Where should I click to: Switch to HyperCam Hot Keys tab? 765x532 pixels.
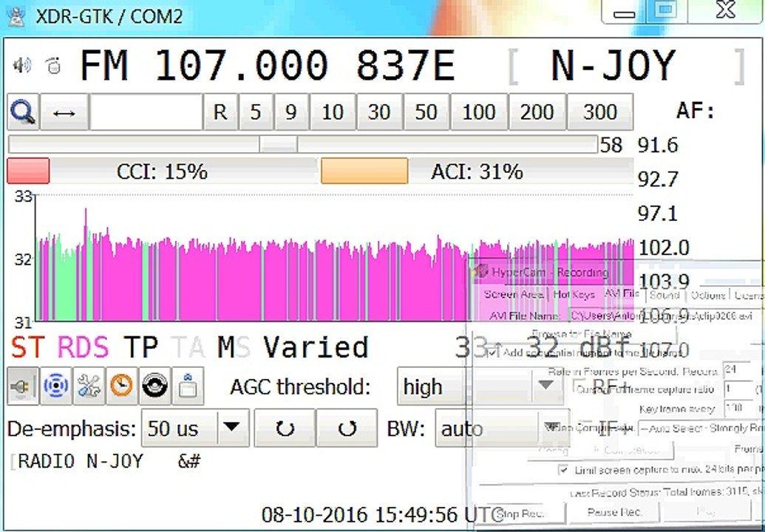coord(574,295)
